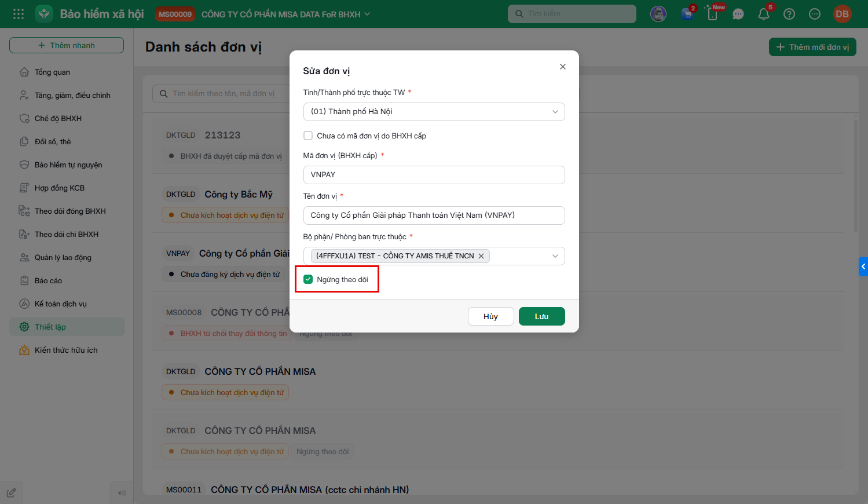Click BHXH từ chối thay đổi thông tin status
Image resolution: width=868 pixels, height=504 pixels.
[226, 334]
